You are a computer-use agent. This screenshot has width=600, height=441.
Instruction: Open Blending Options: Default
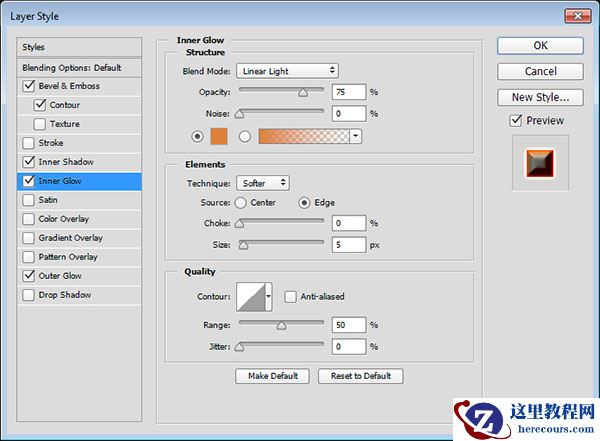pos(79,68)
